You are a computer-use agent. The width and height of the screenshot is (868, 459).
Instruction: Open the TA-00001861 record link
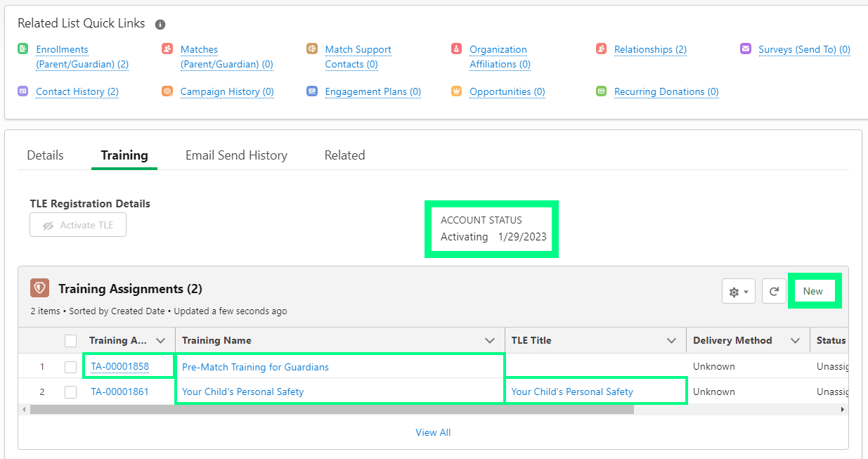coord(118,392)
